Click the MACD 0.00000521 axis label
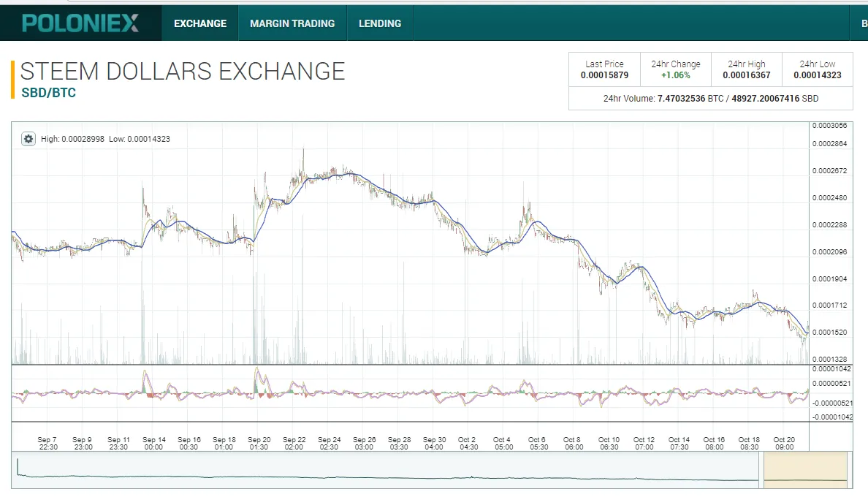 point(831,384)
